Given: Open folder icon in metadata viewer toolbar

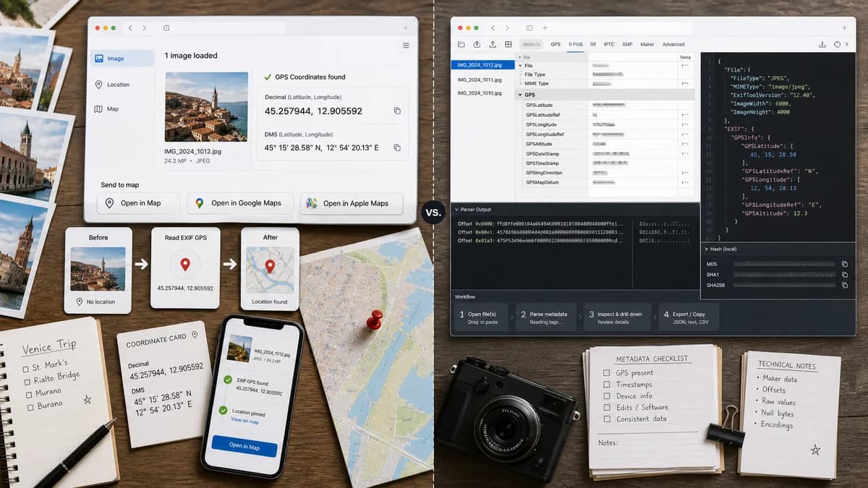Looking at the screenshot, I should 461,44.
